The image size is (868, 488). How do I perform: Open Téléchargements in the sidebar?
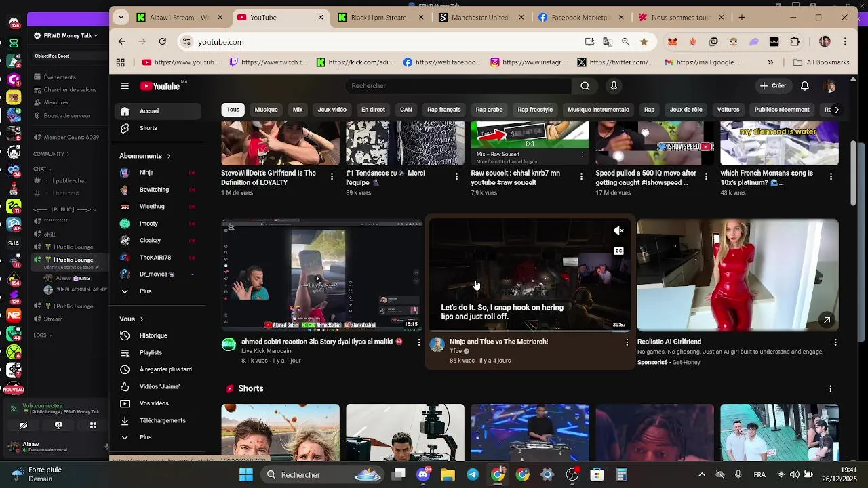click(162, 420)
